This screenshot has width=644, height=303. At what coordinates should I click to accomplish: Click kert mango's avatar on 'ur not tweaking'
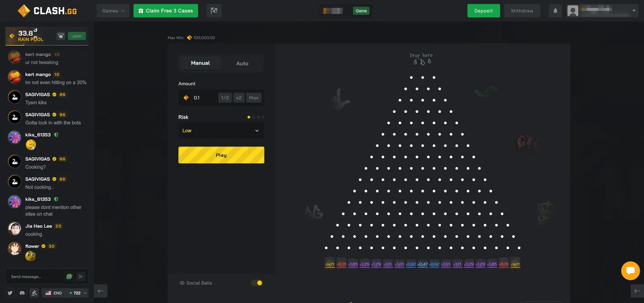click(14, 57)
